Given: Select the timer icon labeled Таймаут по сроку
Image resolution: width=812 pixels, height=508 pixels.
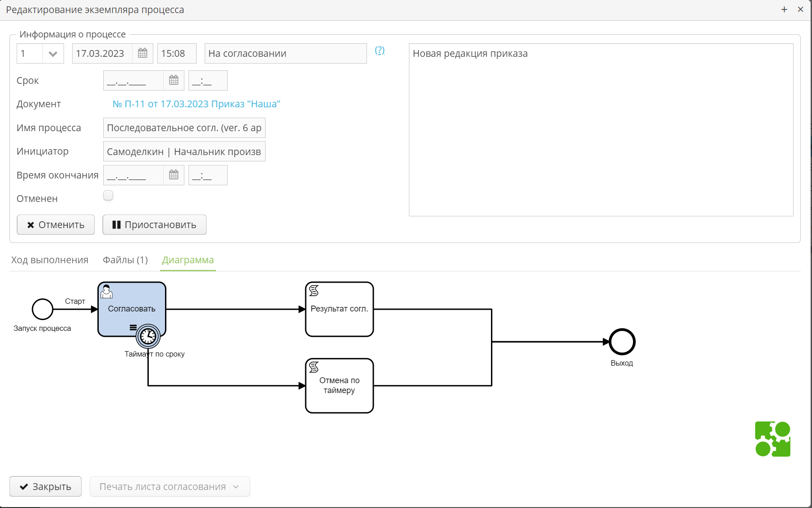Looking at the screenshot, I should 148,336.
